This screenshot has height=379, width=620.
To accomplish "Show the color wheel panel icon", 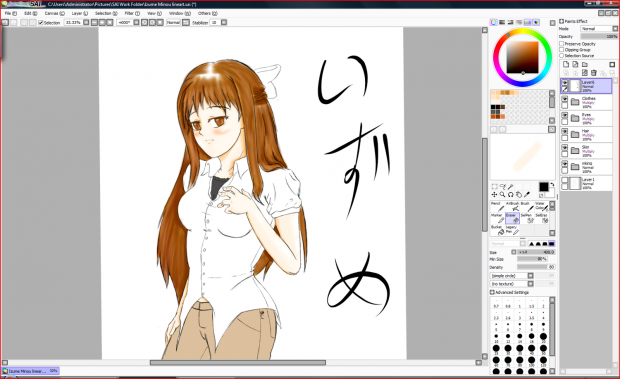I will pos(493,23).
